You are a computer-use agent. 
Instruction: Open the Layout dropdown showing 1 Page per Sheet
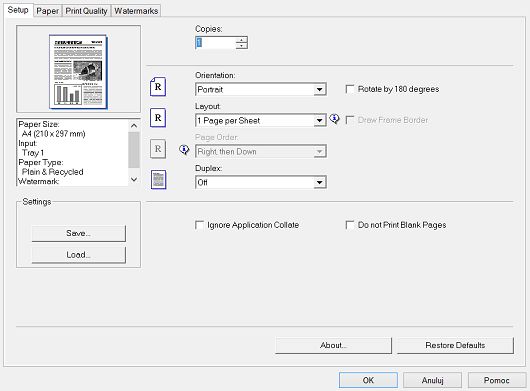[x=261, y=121]
